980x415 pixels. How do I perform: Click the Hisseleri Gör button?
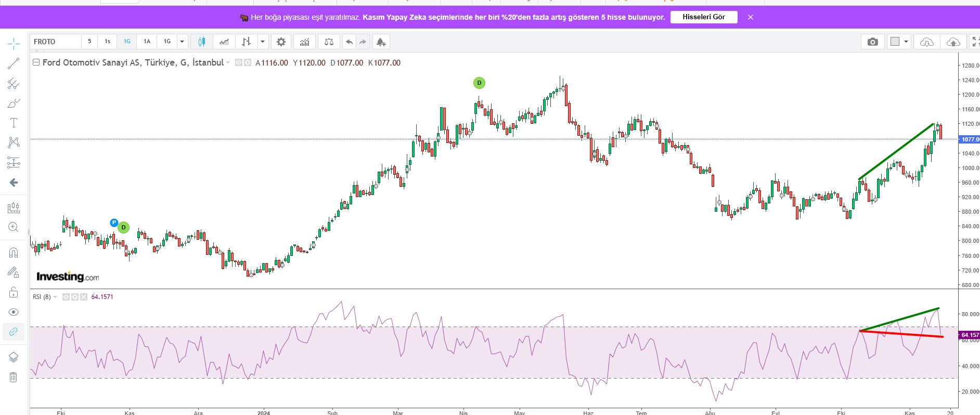[704, 17]
